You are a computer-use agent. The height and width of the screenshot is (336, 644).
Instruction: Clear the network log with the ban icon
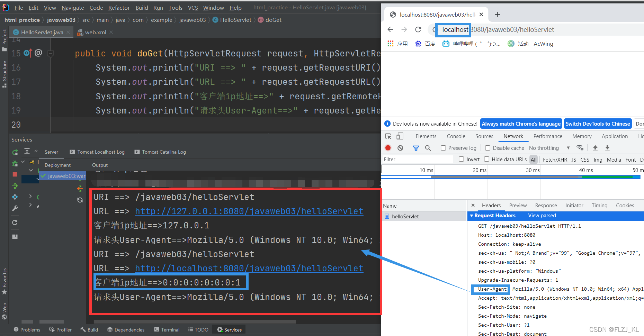coord(400,148)
